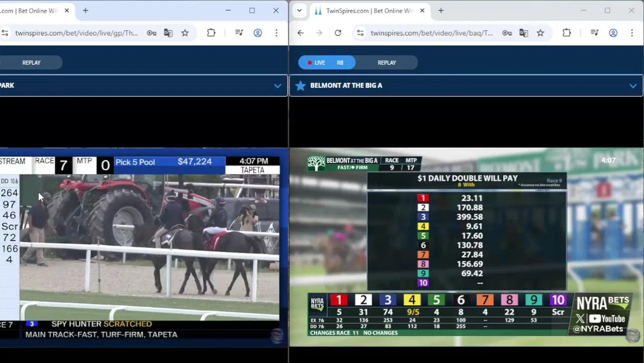
Task: Maximize the left browser window
Action: (x=252, y=11)
